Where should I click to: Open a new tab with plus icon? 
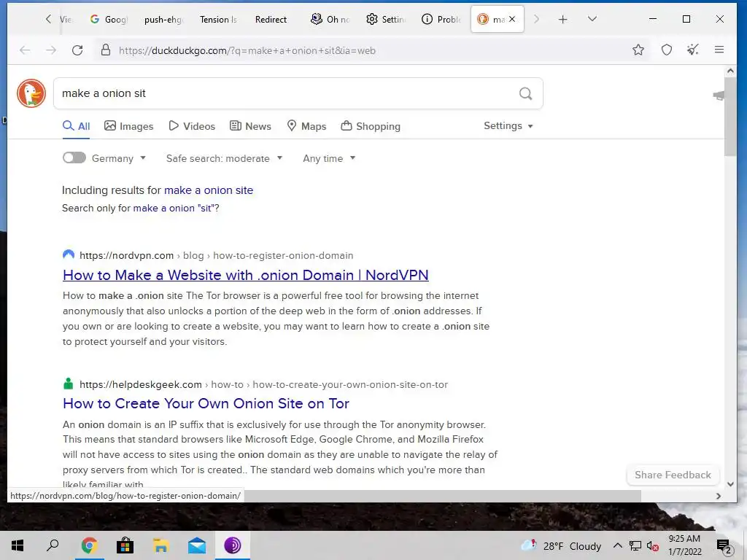tap(562, 19)
